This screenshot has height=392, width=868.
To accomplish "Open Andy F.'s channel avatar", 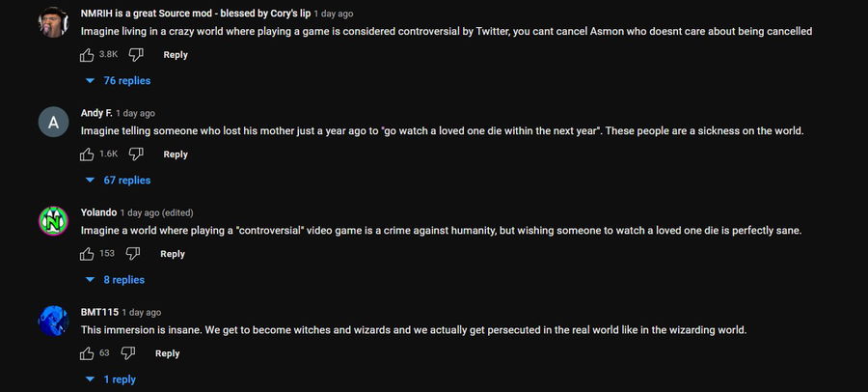I will (x=53, y=123).
